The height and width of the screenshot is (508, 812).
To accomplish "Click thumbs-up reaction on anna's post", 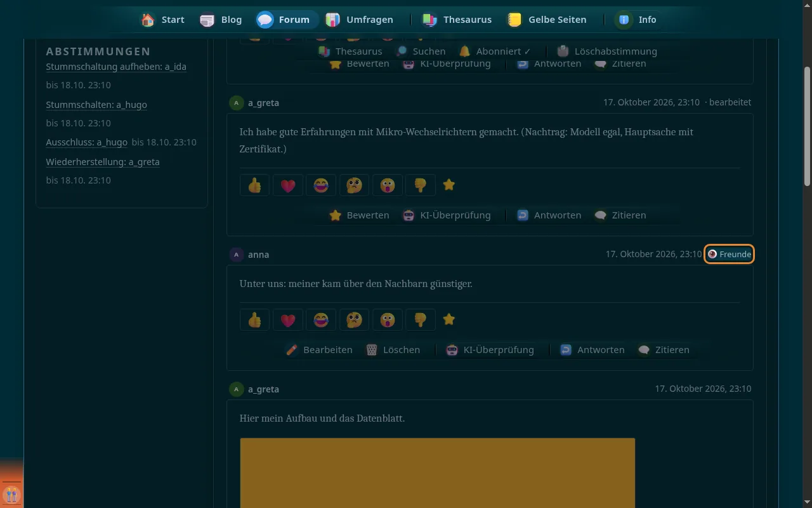I will [x=255, y=320].
